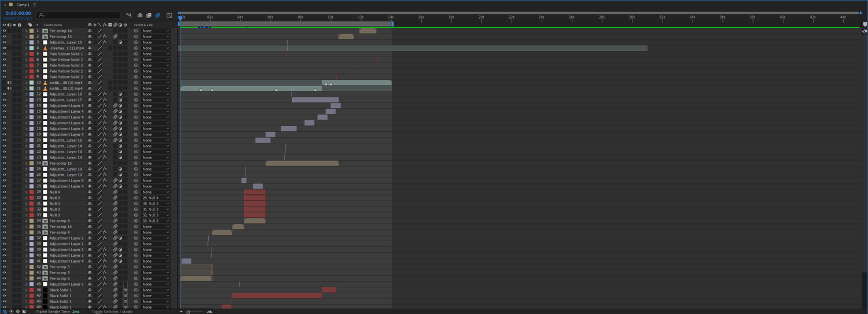Click the Source Name column header

(x=53, y=25)
